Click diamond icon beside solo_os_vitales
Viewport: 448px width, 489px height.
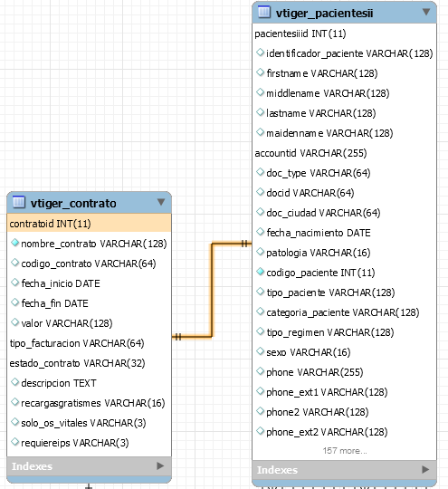(x=14, y=422)
